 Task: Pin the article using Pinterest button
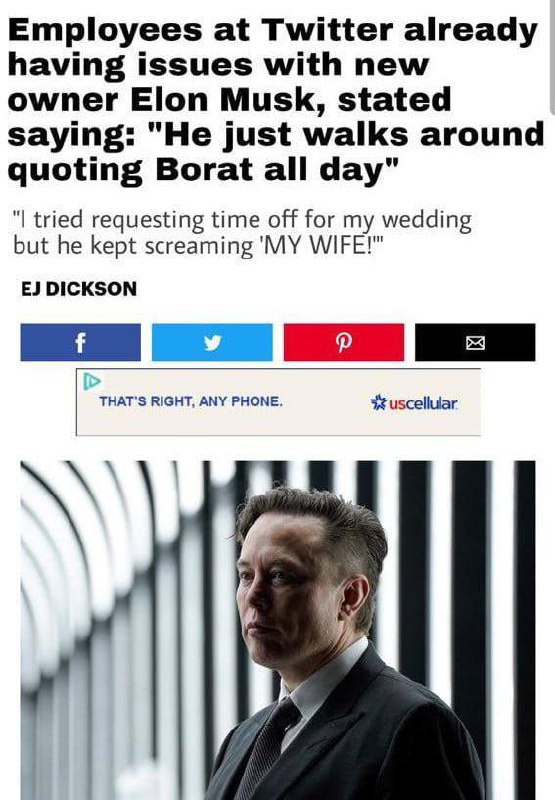(x=344, y=342)
